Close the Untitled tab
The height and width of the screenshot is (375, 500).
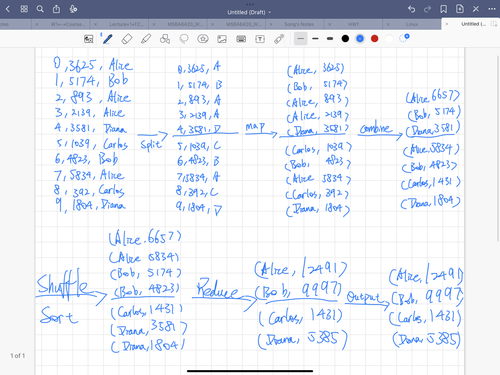(x=447, y=24)
